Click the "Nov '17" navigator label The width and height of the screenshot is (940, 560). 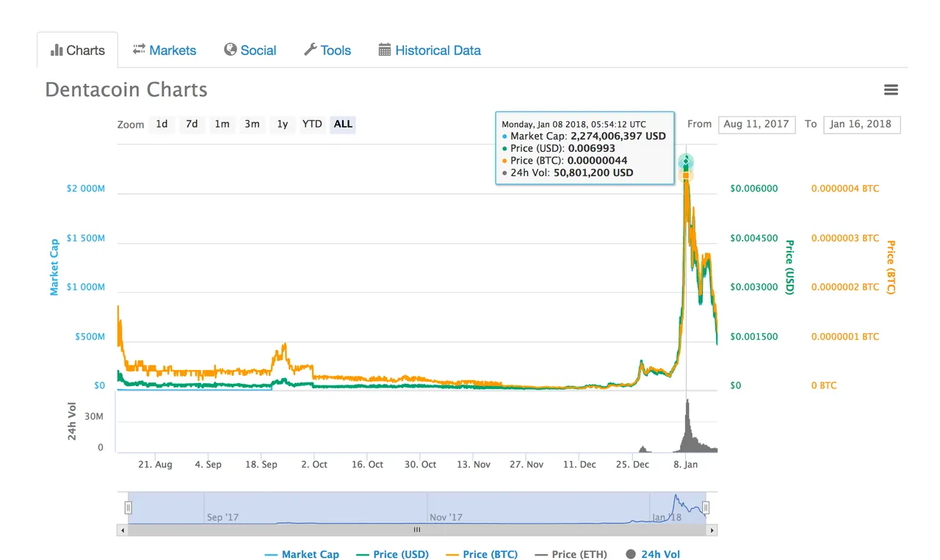[x=446, y=517]
